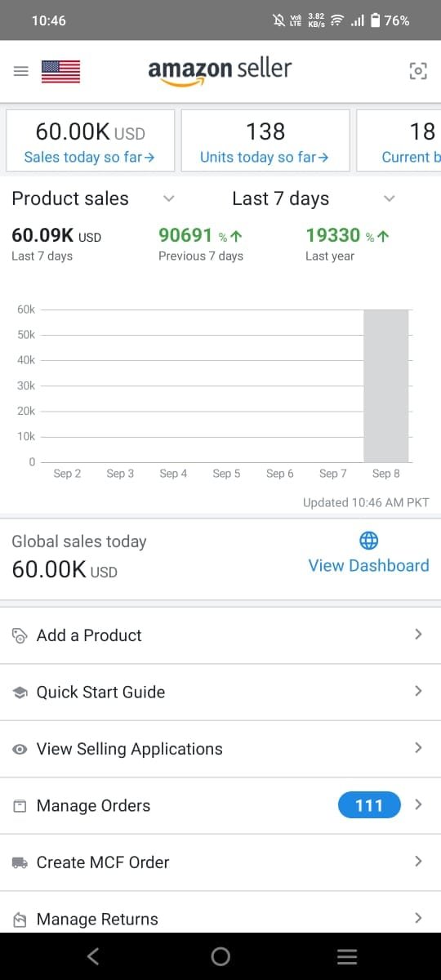This screenshot has width=441, height=980.
Task: Tap the Sales today so far card
Action: tap(90, 140)
